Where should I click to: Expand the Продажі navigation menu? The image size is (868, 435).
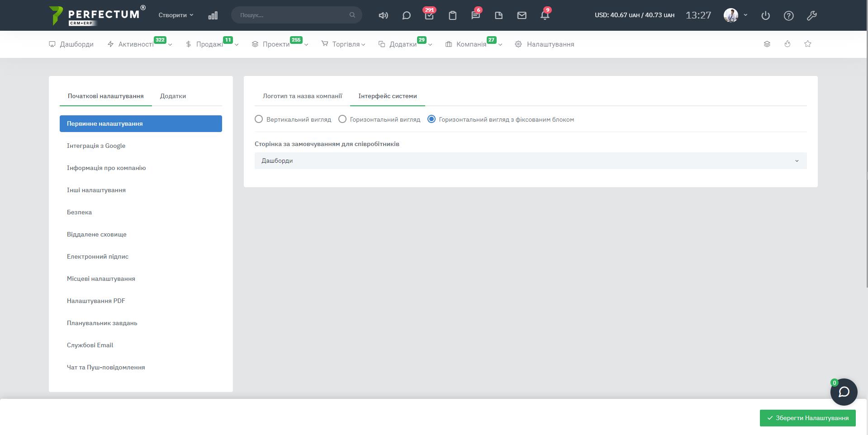tap(211, 44)
